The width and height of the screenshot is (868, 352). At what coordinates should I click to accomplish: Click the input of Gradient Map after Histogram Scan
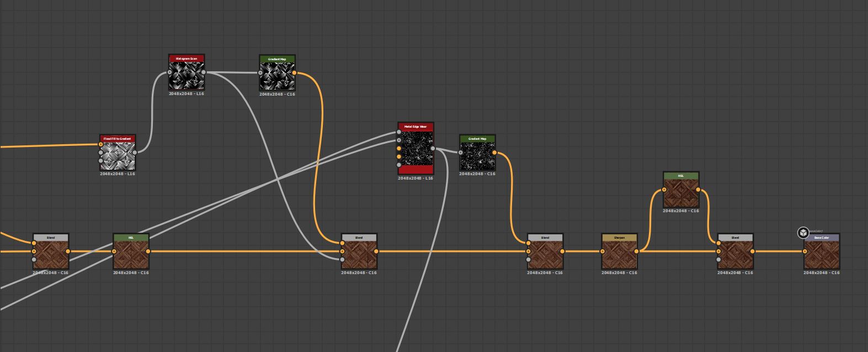tap(261, 73)
